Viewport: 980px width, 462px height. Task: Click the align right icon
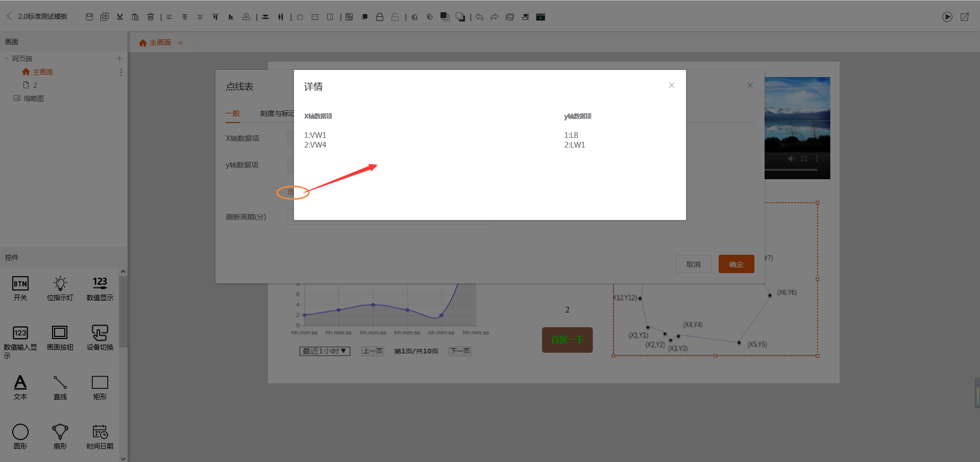[200, 17]
